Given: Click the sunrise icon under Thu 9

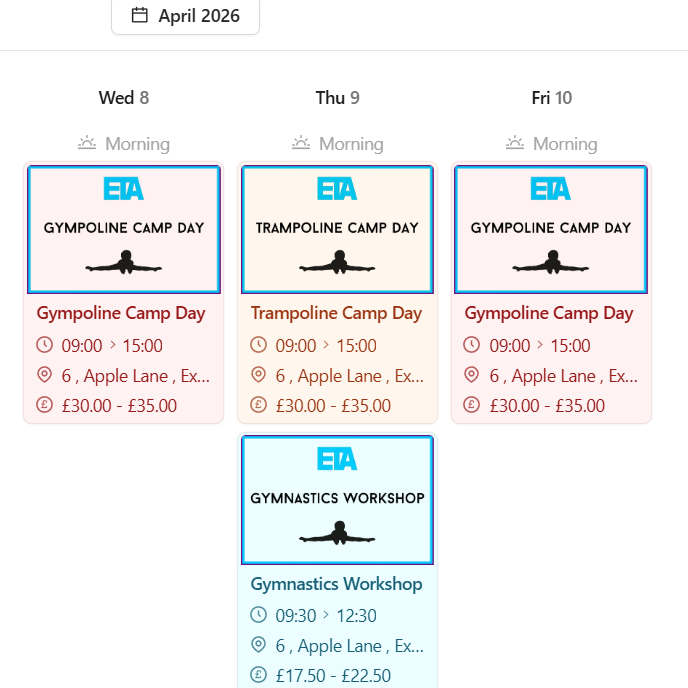Looking at the screenshot, I should point(301,143).
